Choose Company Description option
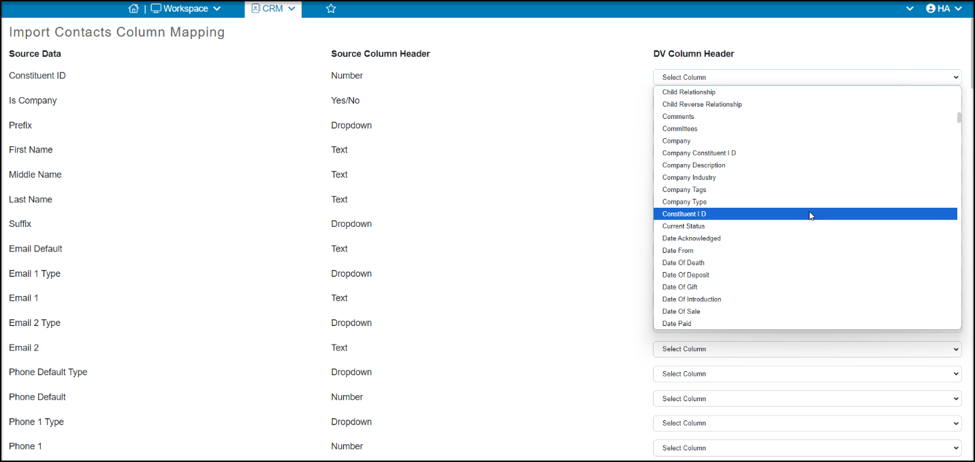 (x=805, y=165)
